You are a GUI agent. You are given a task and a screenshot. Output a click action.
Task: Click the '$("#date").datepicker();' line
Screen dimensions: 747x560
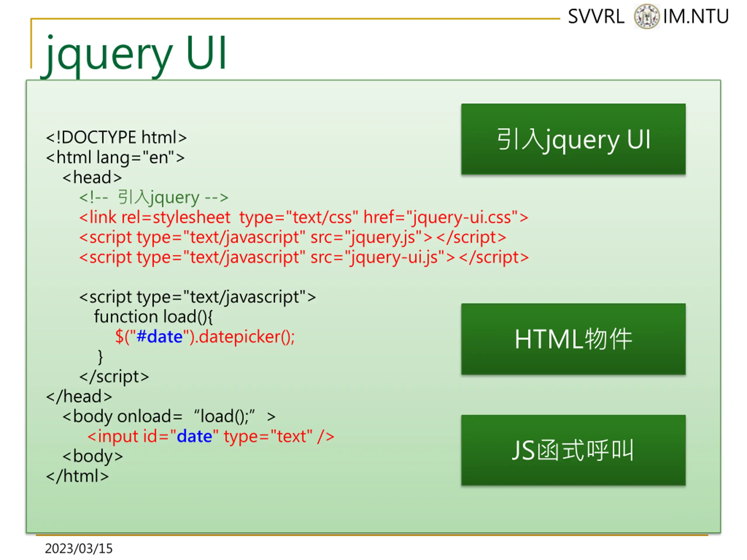click(x=205, y=337)
